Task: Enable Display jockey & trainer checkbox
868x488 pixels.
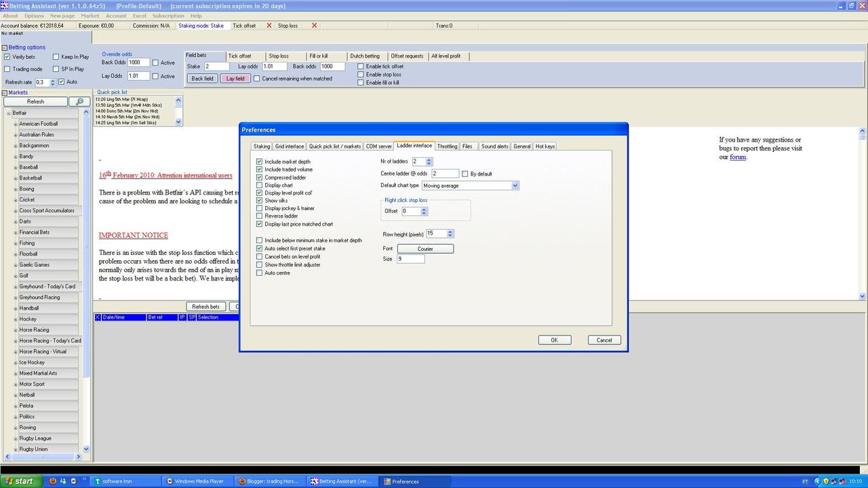Action: click(260, 208)
